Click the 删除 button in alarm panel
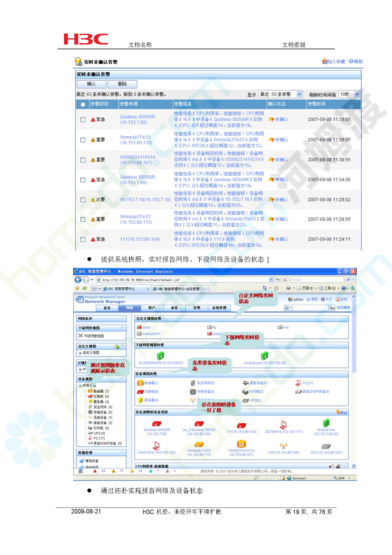This screenshot has height=555, width=392. 122,84
